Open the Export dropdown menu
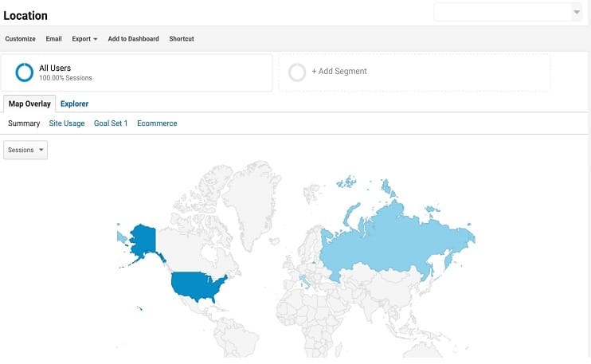This screenshot has height=364, width=591. click(84, 39)
